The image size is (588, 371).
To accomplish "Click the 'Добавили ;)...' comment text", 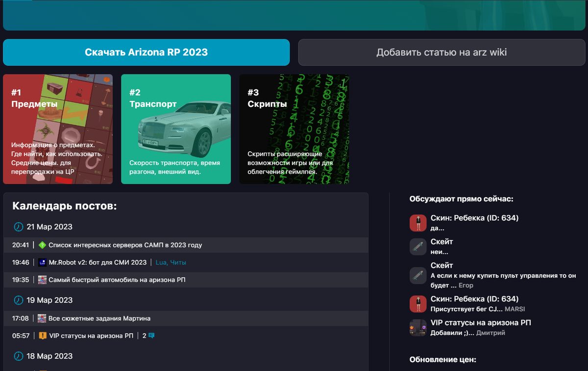I will [452, 333].
